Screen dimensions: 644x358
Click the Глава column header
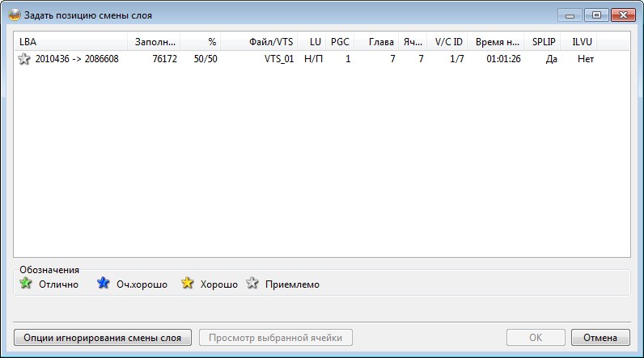click(376, 42)
